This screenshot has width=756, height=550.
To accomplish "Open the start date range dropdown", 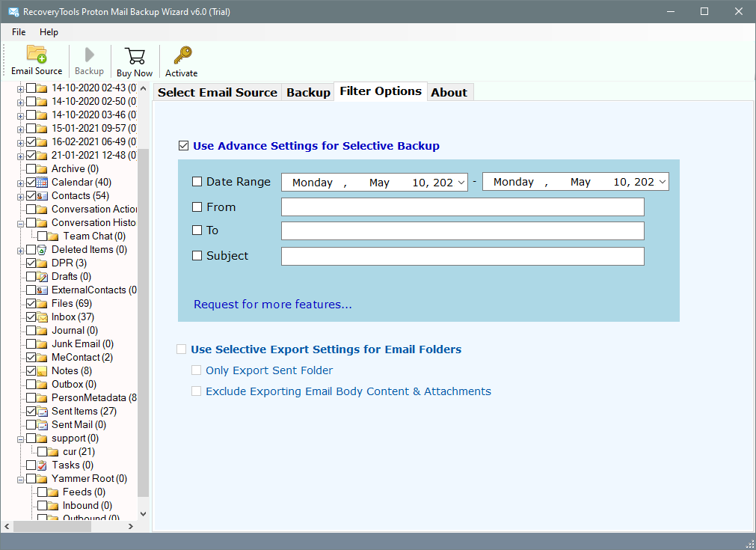I will pos(461,183).
